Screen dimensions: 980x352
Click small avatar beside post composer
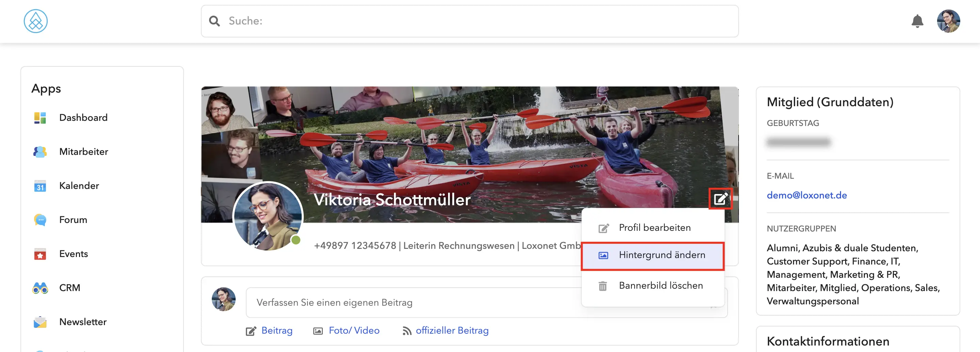click(224, 299)
